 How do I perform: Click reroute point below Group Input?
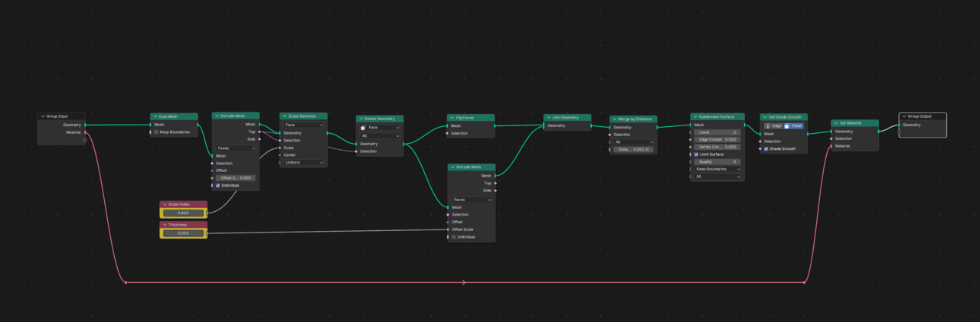point(126,282)
